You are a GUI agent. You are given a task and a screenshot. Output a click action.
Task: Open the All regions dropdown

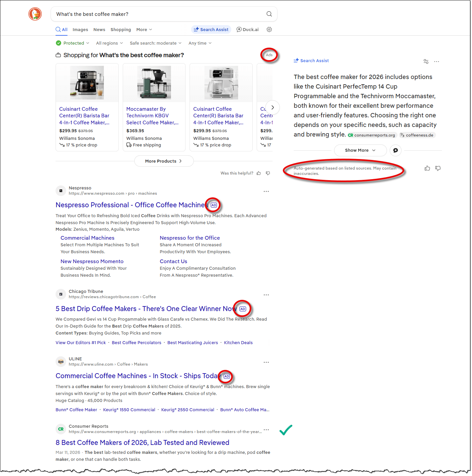pyautogui.click(x=109, y=43)
